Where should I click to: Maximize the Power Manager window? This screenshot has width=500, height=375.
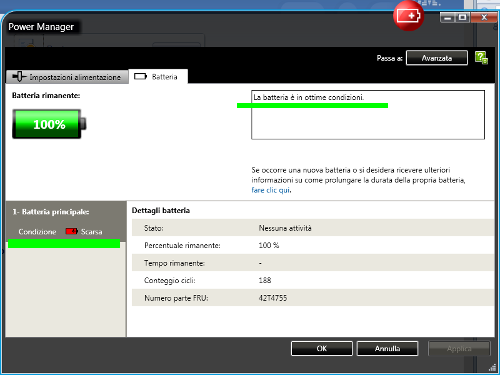click(x=462, y=17)
